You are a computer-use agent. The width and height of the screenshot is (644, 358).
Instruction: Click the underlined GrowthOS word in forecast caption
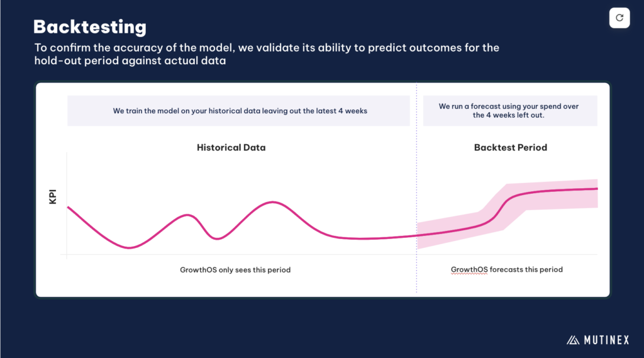[x=469, y=270]
